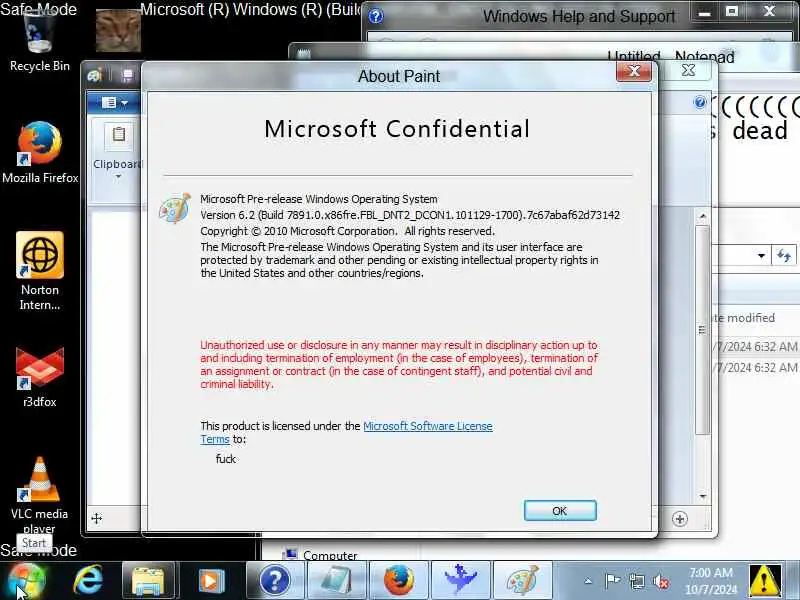Click the zoom in plus button in Paint

(680, 519)
